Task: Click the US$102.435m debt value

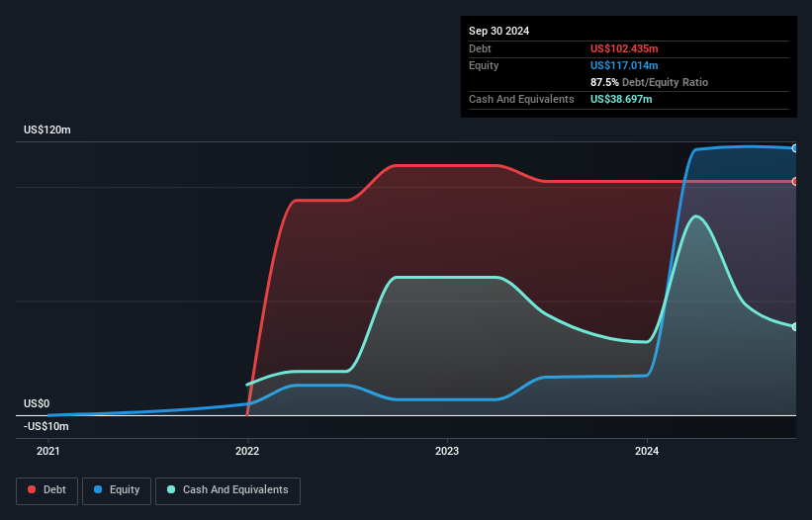Action: click(624, 48)
